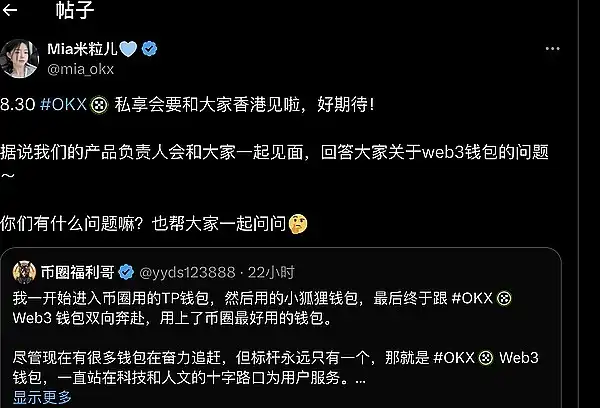Open 币圈福利哥's avatar in quoted post

coord(24,272)
